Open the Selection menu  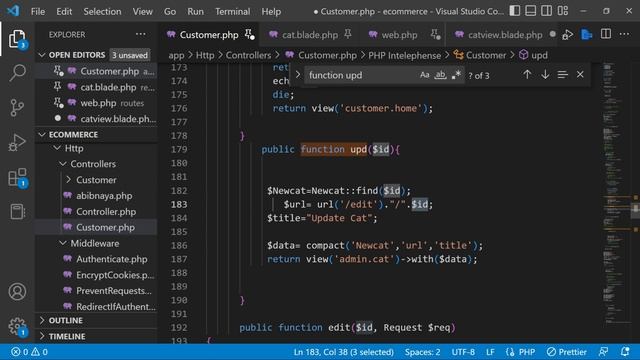coord(102,11)
